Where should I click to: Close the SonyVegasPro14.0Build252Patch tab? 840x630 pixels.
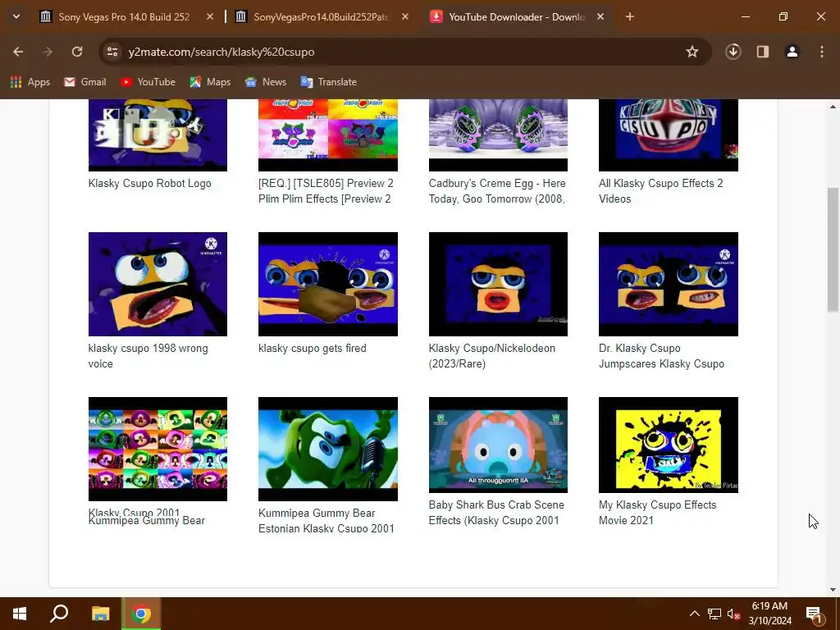(405, 17)
